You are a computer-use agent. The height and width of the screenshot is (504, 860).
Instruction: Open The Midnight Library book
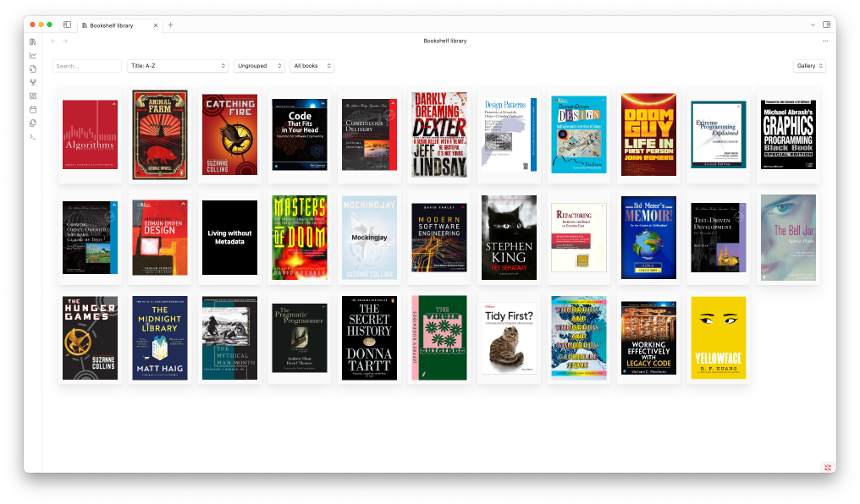(x=160, y=338)
